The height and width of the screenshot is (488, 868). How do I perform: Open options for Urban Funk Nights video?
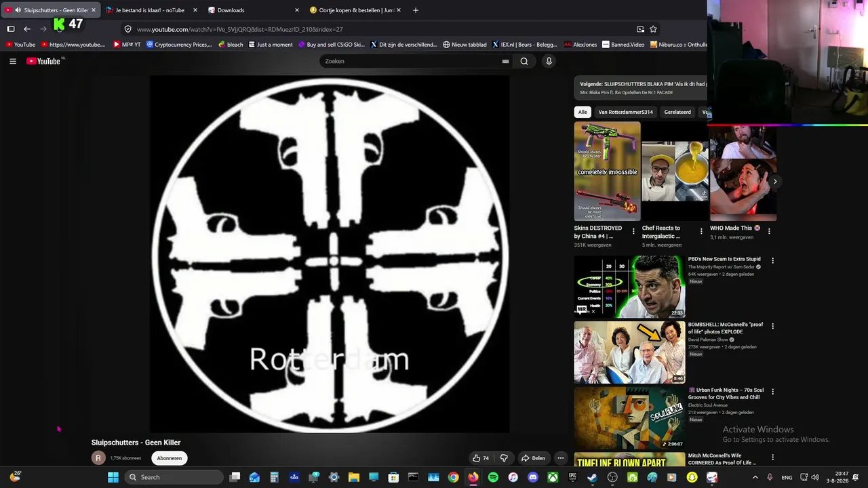(772, 392)
